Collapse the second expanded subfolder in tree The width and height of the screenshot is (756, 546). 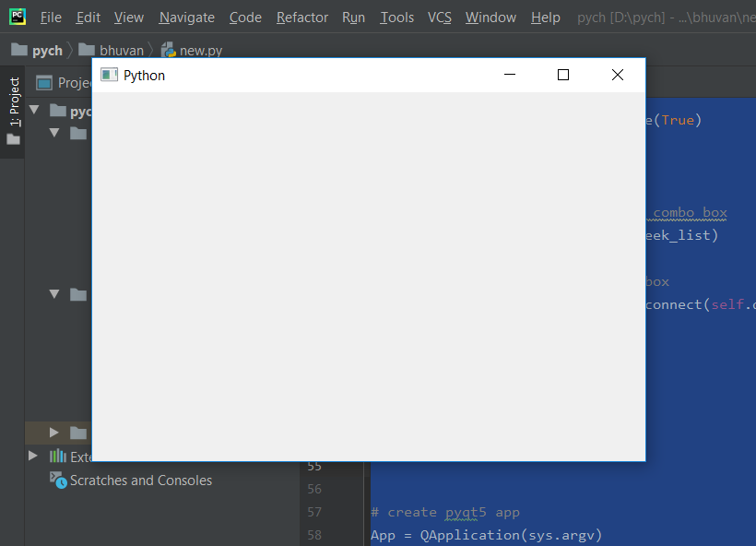(54, 293)
